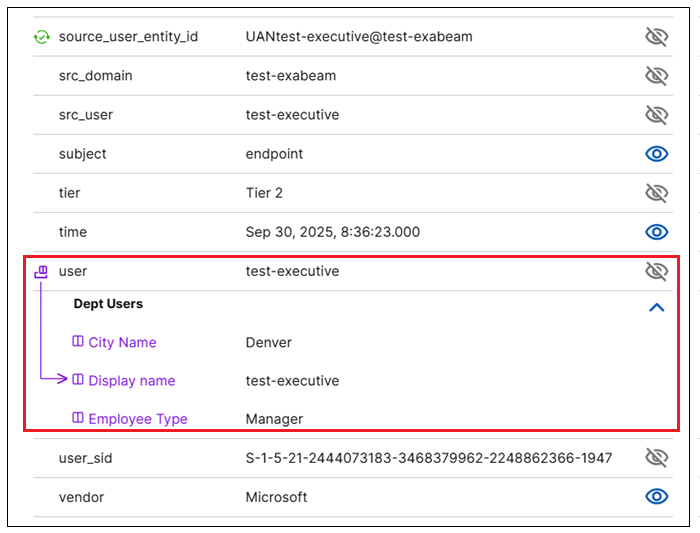The width and height of the screenshot is (700, 533).
Task: Click the green sync icon beside source_user_entity_id
Action: [x=41, y=37]
